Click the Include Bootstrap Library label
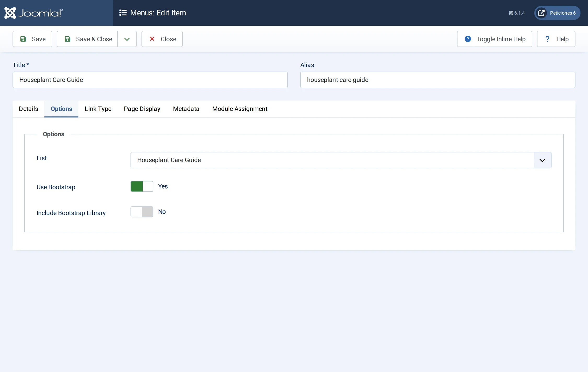 tap(71, 213)
